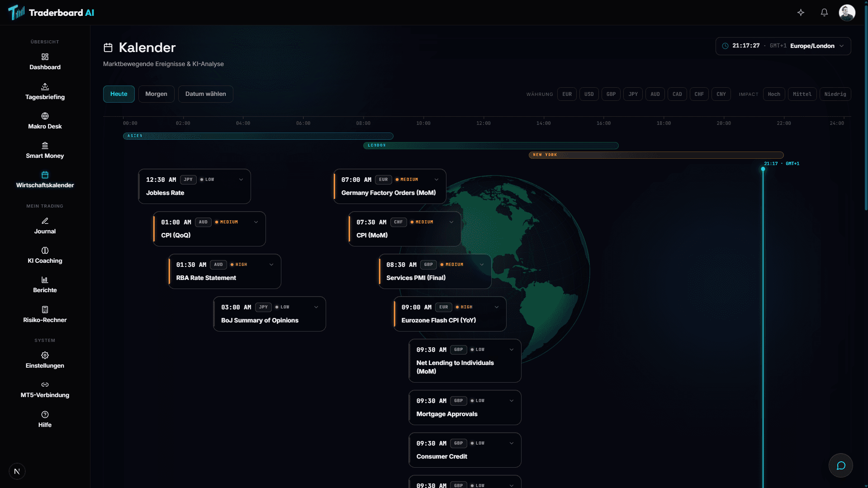Open notifications bell icon

coord(824,13)
